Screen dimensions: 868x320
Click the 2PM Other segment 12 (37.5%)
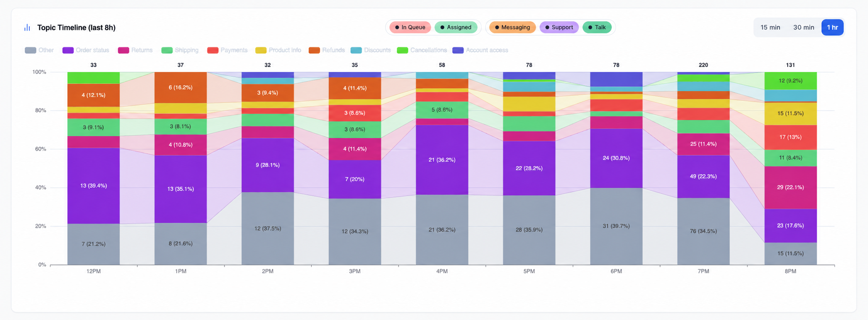click(x=267, y=228)
